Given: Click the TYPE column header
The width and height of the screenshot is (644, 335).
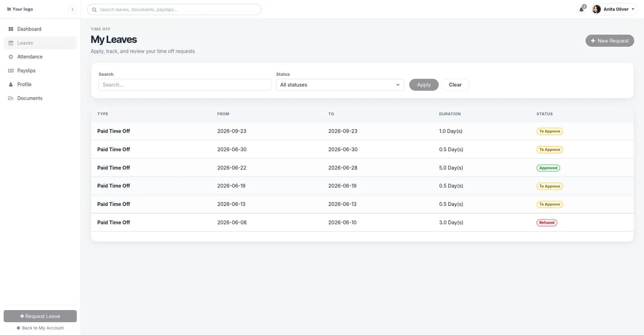Looking at the screenshot, I should pyautogui.click(x=103, y=114).
